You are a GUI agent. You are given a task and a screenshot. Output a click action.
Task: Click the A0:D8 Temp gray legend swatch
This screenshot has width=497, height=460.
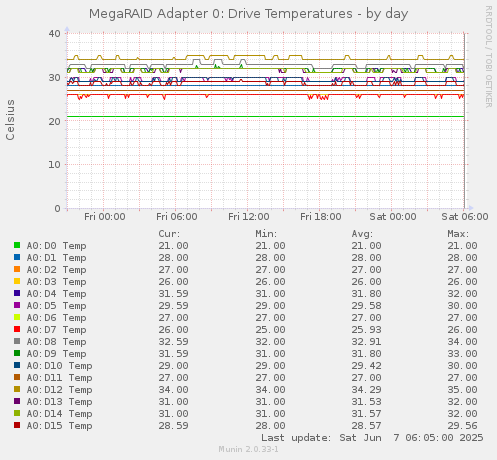[x=17, y=341]
